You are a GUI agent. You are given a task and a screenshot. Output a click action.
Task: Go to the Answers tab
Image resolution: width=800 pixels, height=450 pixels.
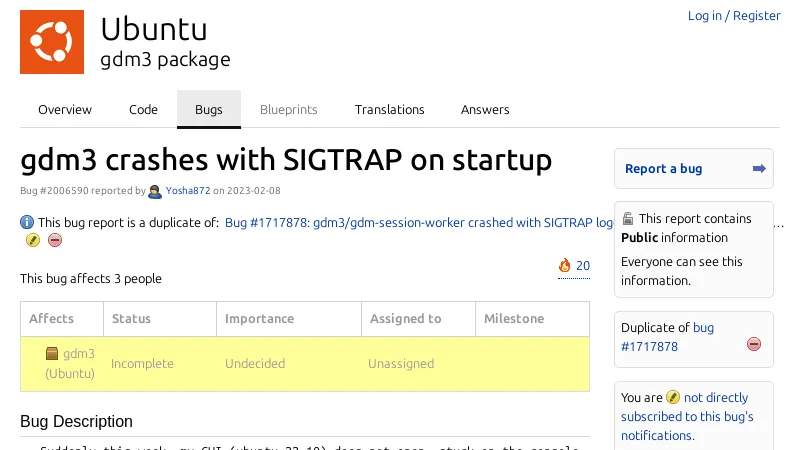(x=485, y=110)
